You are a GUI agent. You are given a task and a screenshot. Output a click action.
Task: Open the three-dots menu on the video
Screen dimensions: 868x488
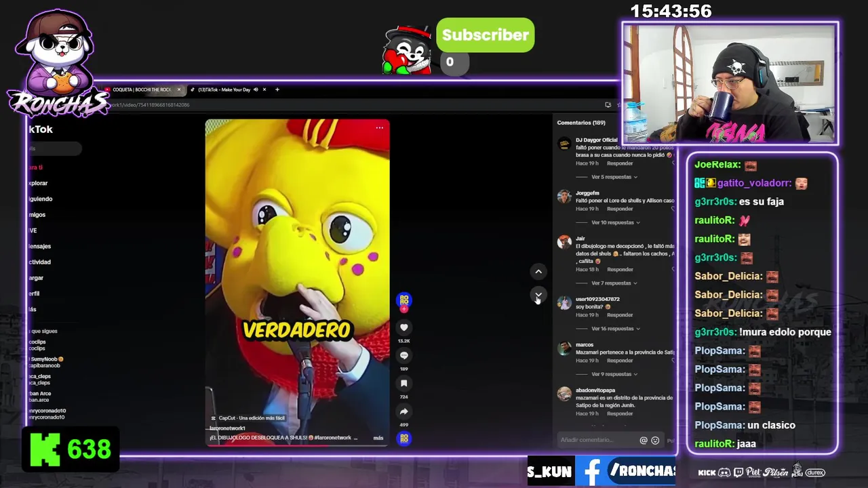pos(380,127)
